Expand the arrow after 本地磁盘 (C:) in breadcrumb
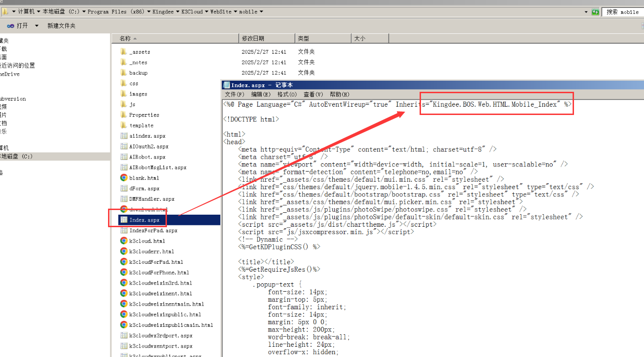The image size is (644, 357). click(x=83, y=12)
